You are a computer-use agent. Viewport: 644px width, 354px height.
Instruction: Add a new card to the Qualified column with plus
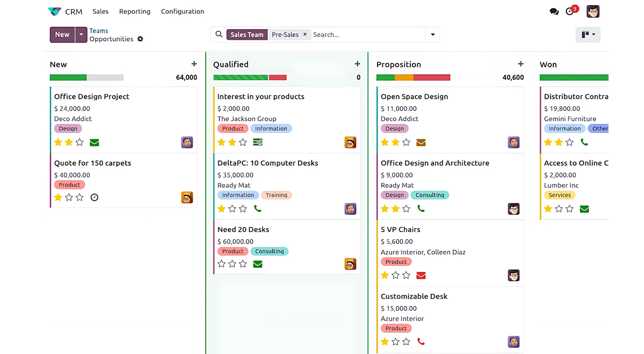357,64
